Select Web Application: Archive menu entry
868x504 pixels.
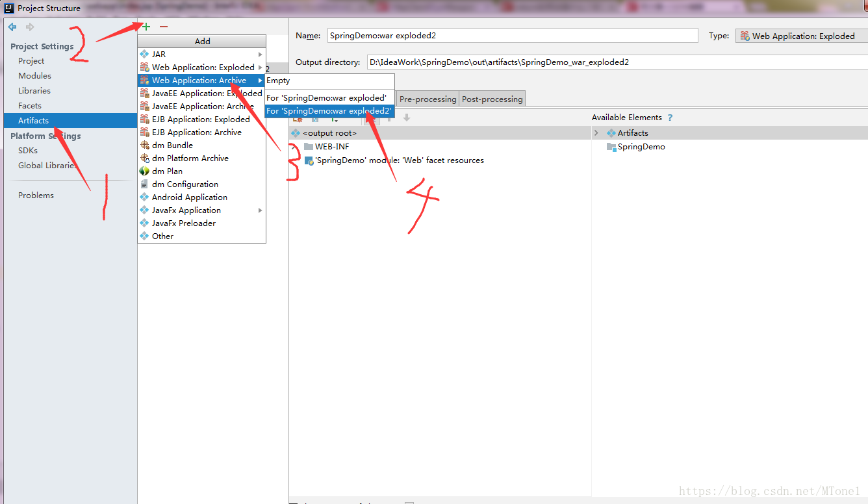coord(201,80)
